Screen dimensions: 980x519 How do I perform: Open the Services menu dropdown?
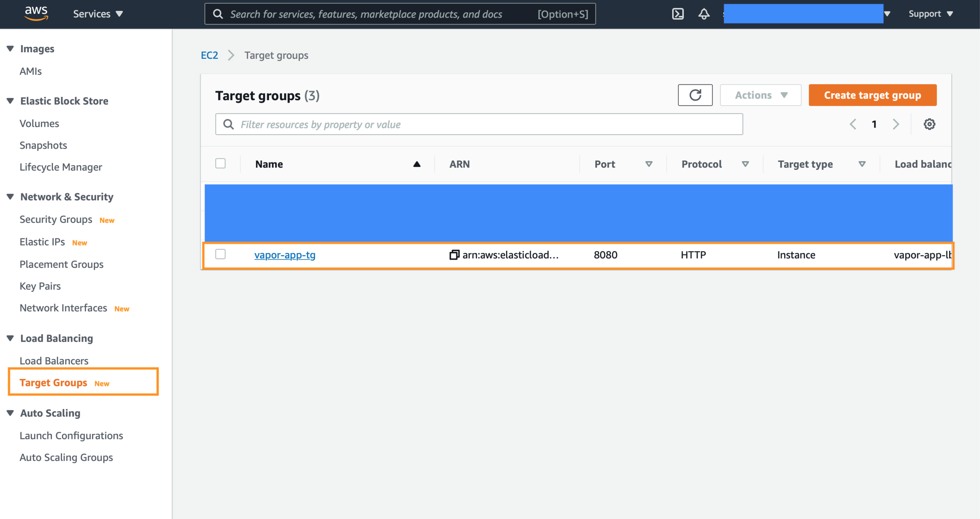click(98, 14)
